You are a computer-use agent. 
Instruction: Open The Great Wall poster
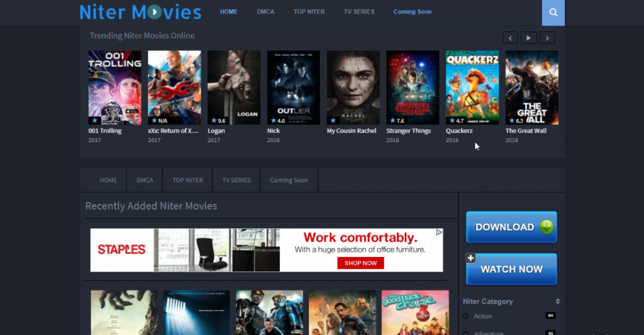(x=531, y=87)
